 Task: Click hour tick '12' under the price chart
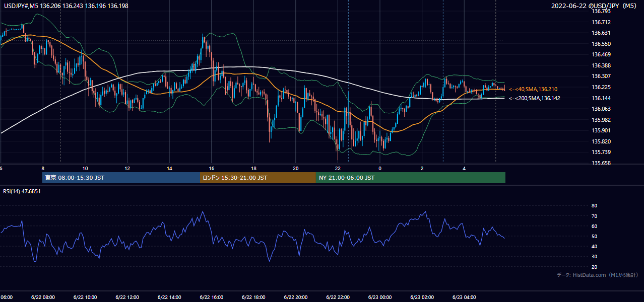coord(127,169)
